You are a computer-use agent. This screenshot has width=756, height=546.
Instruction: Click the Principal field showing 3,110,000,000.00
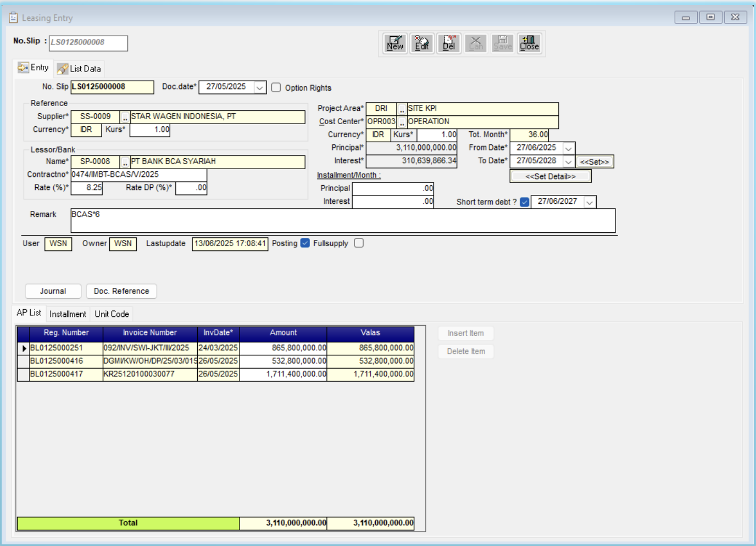coord(412,148)
